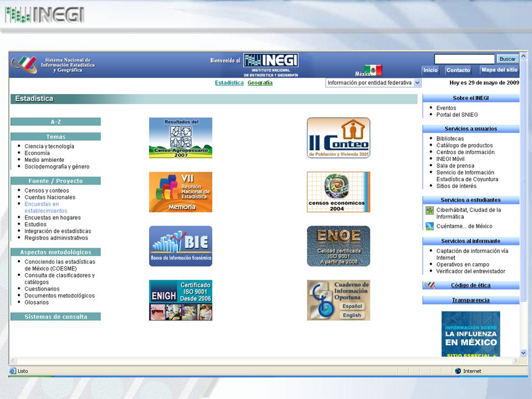Click the Cuéntame de México icon

[429, 226]
